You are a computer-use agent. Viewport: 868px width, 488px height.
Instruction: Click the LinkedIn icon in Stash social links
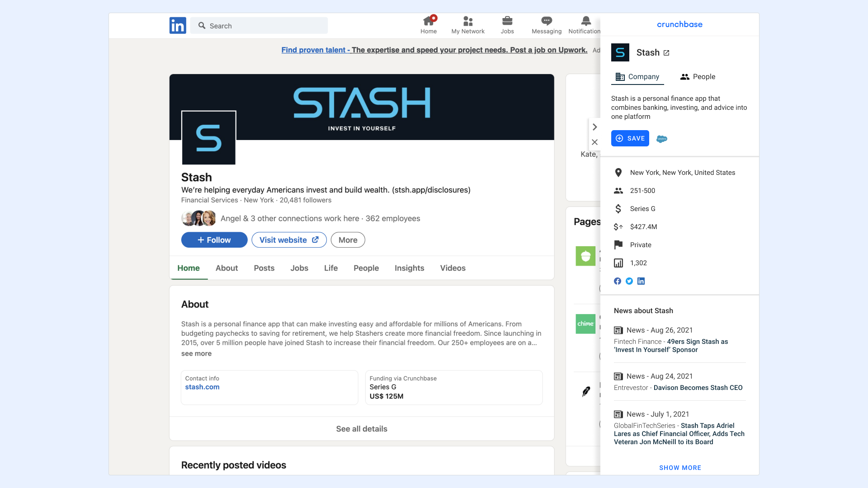pos(641,281)
